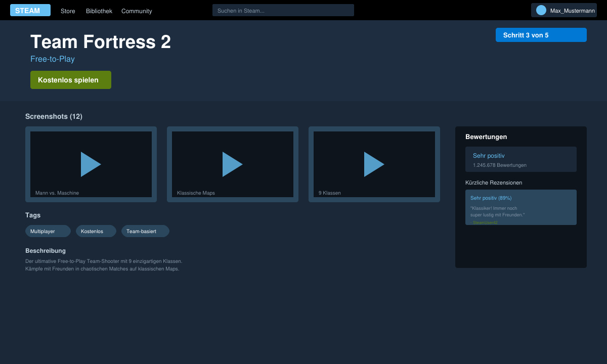Click the Bewertungen panel heading
607x364 pixels.
coord(486,137)
